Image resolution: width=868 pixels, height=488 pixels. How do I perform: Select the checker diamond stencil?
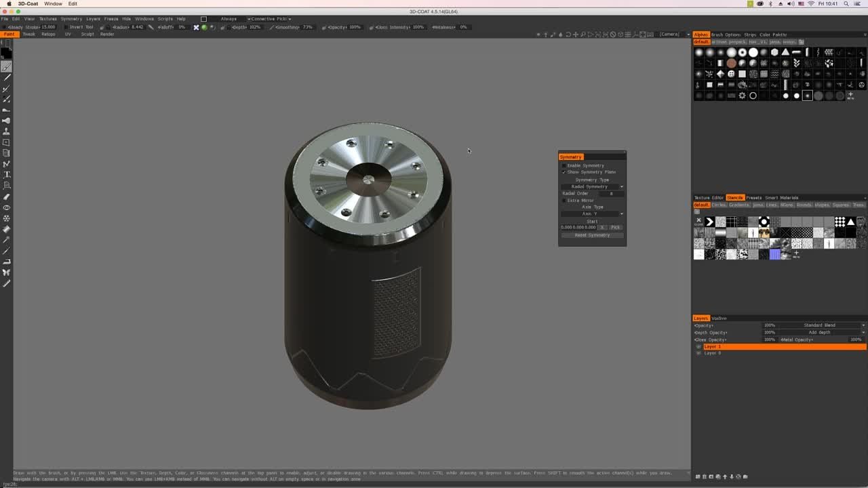coord(840,222)
